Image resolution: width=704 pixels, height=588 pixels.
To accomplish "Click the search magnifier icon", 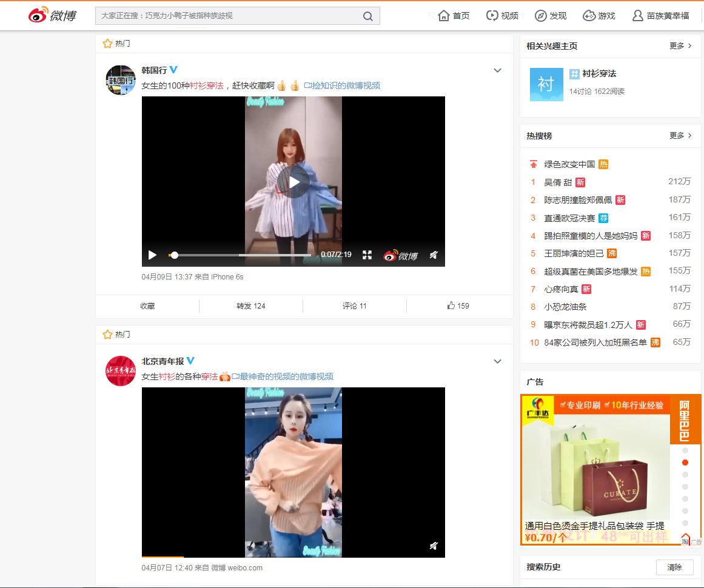I will click(368, 16).
